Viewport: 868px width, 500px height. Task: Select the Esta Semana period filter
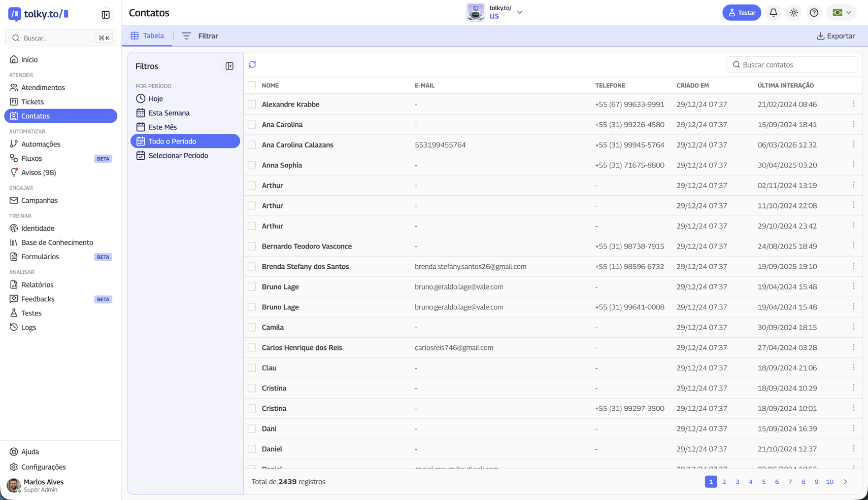169,113
